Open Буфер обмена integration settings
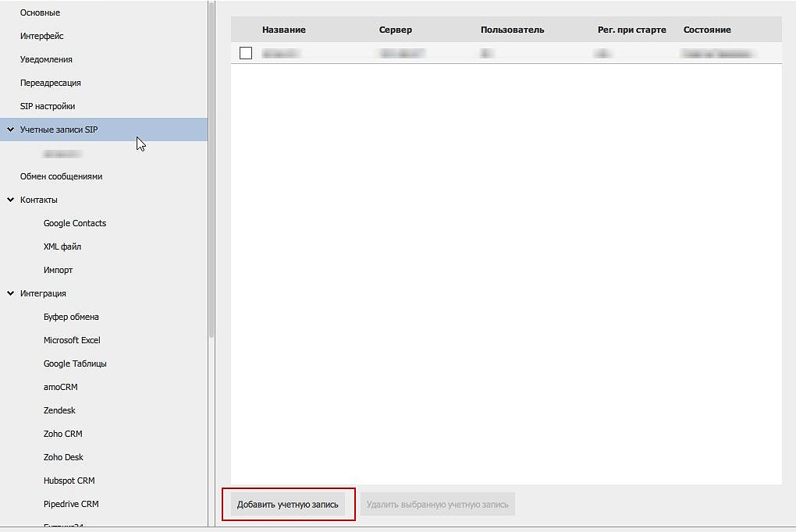 pyautogui.click(x=71, y=317)
